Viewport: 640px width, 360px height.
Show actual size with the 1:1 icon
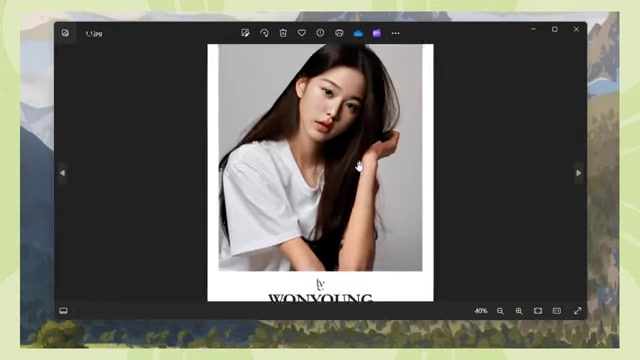[x=557, y=311]
